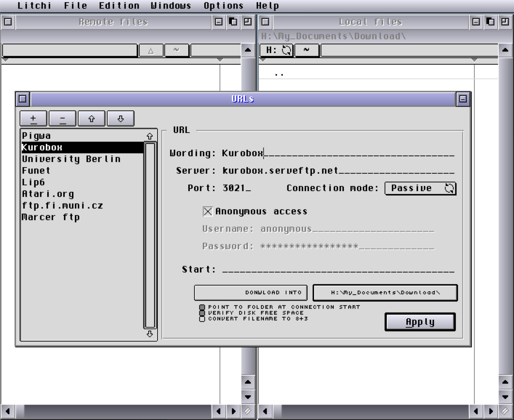Open the Litchi menu
The height and width of the screenshot is (420, 514).
coord(35,6)
